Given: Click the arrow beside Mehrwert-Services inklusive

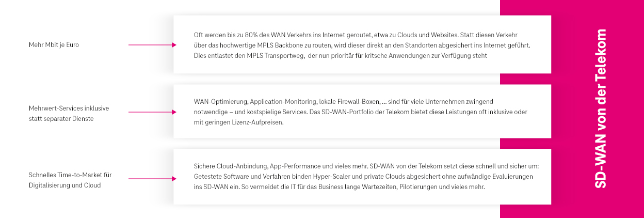Looking at the screenshot, I should [x=152, y=112].
